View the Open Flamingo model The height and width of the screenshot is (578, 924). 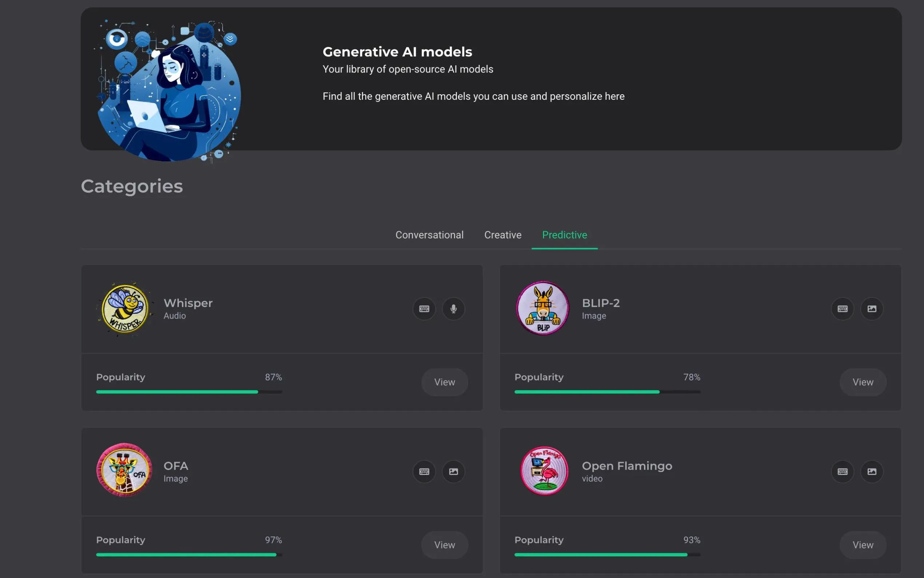(863, 545)
